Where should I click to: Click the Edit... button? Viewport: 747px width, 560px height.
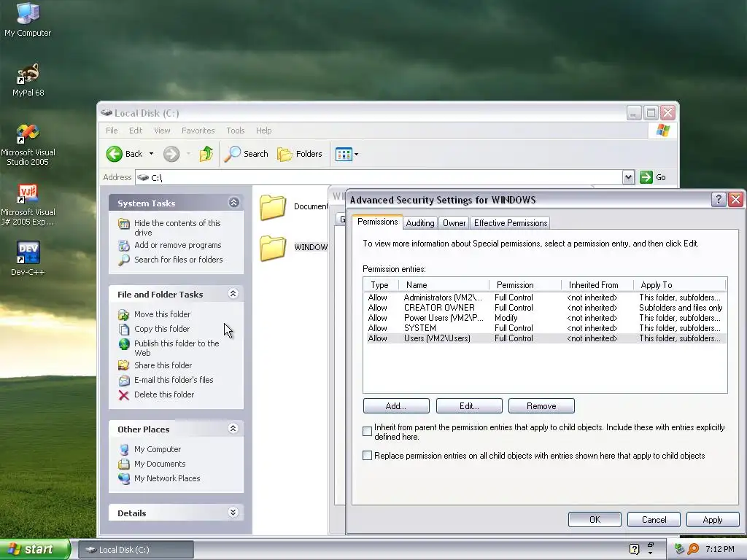tap(469, 405)
